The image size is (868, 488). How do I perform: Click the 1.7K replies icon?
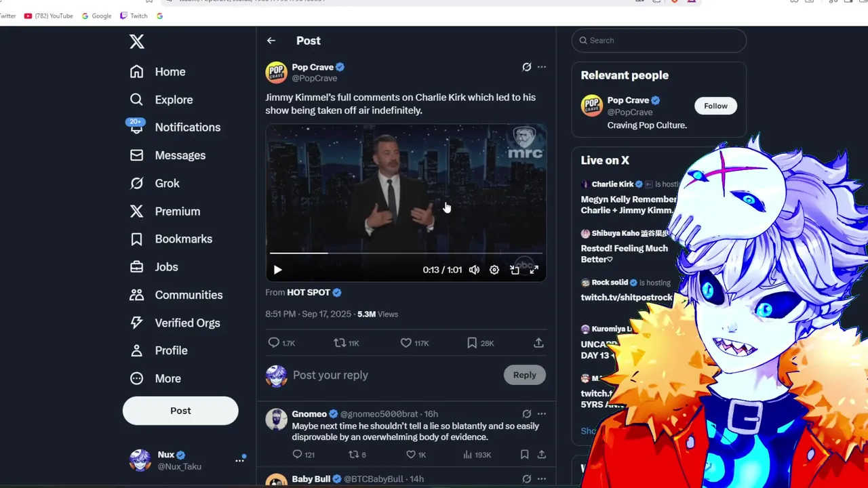click(281, 343)
